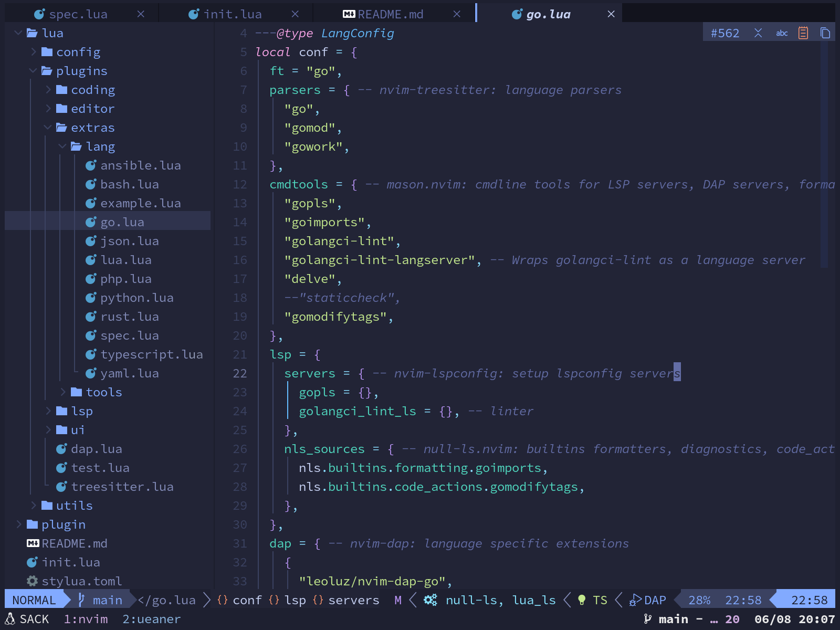Open python.lua from the lang folder
Screen dimensions: 840x630
tap(136, 298)
